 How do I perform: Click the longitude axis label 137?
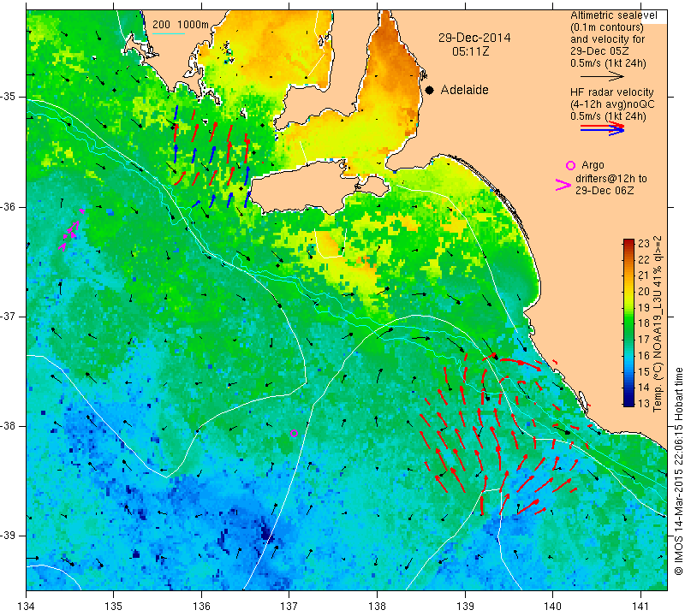click(289, 607)
